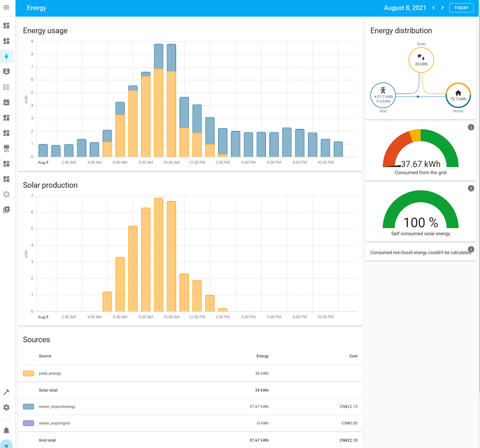Screen dimensions: 480x448
Task: Go to previous day with left chevron
Action: pos(433,8)
